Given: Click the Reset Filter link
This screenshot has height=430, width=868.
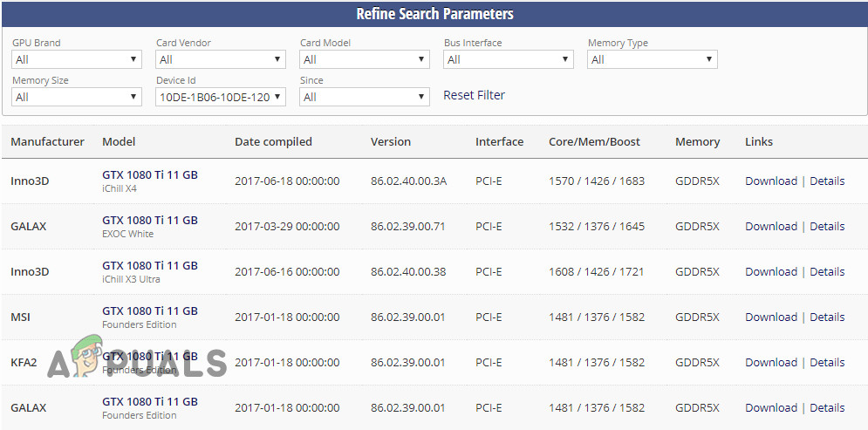Looking at the screenshot, I should [x=474, y=95].
